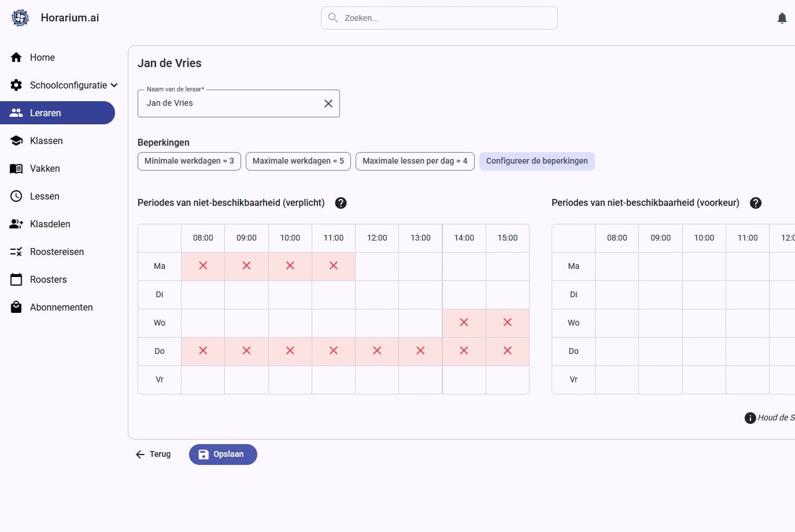The image size is (795, 532).
Task: Open notifications bell icon
Action: [x=782, y=18]
